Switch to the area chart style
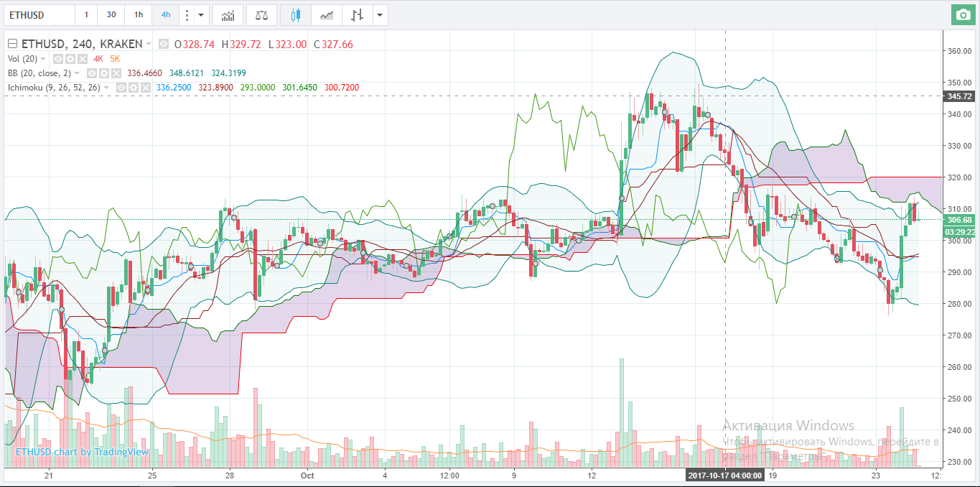The width and height of the screenshot is (980, 487). click(x=327, y=14)
